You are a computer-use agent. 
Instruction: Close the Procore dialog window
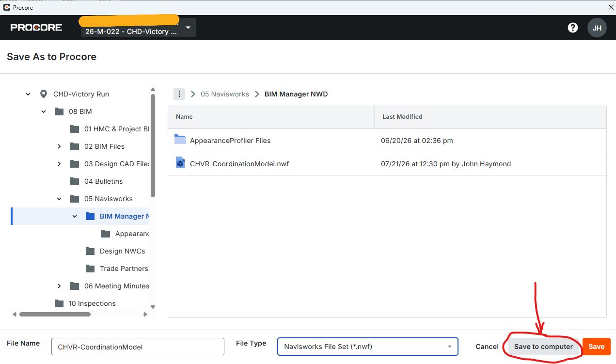tap(610, 7)
